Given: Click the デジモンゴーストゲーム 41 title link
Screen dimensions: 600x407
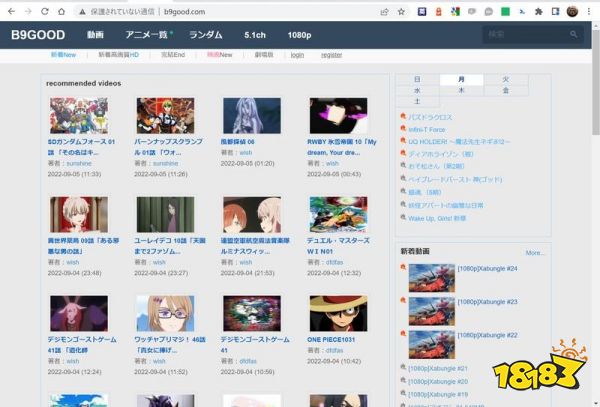Looking at the screenshot, I should click(x=255, y=345).
